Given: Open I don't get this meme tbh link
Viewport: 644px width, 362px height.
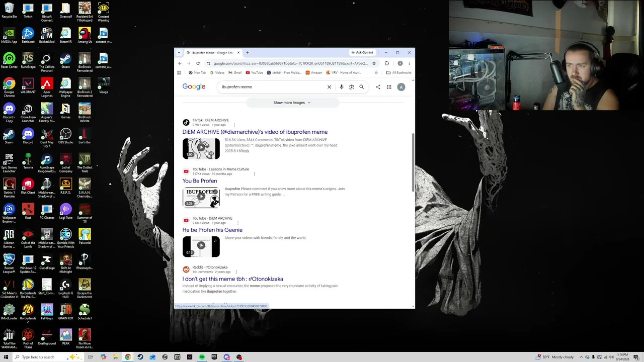Looking at the screenshot, I should tap(233, 279).
